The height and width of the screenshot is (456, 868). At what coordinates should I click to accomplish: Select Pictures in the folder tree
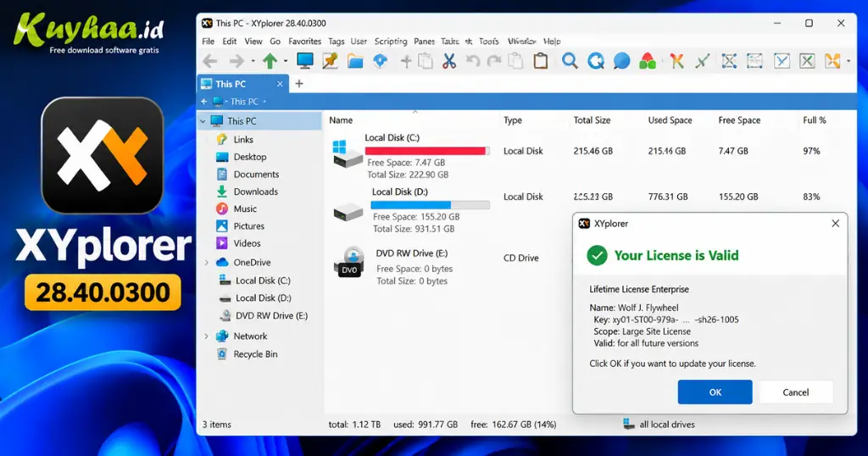(248, 225)
